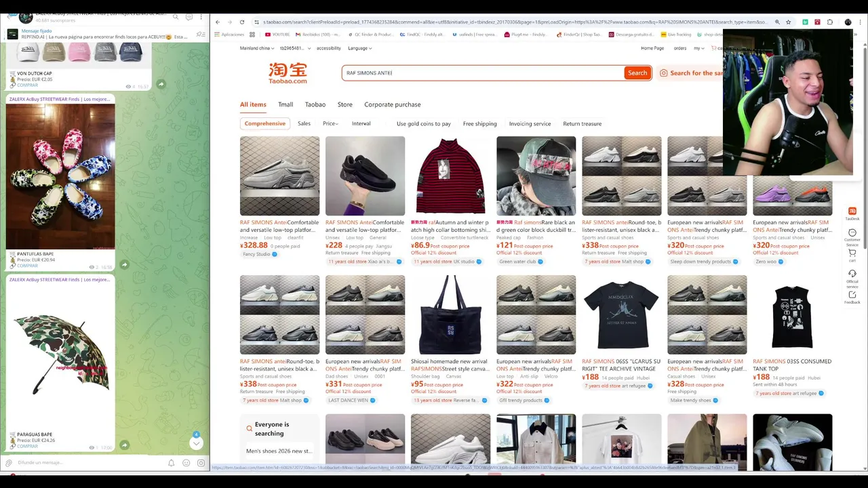Image resolution: width=868 pixels, height=488 pixels.
Task: Open the ¥95 navy RSSM tote bag thumbnail
Action: [450, 315]
